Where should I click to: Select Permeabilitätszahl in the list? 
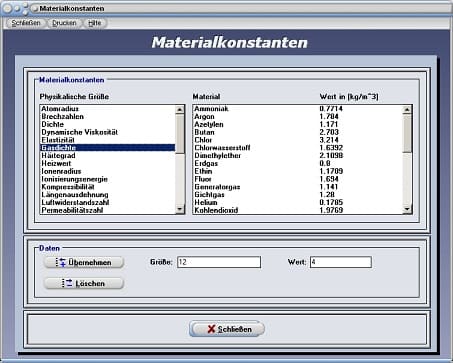click(108, 210)
